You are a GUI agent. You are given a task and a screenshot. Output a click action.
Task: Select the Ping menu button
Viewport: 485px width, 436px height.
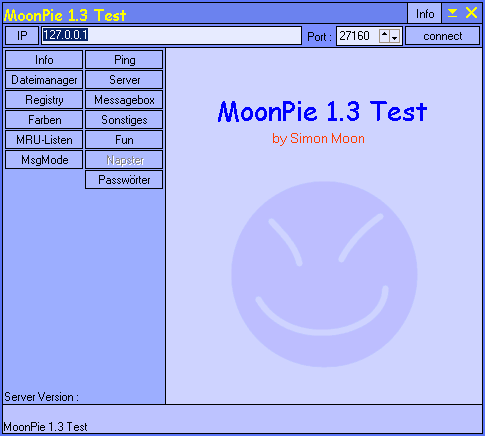click(x=124, y=60)
